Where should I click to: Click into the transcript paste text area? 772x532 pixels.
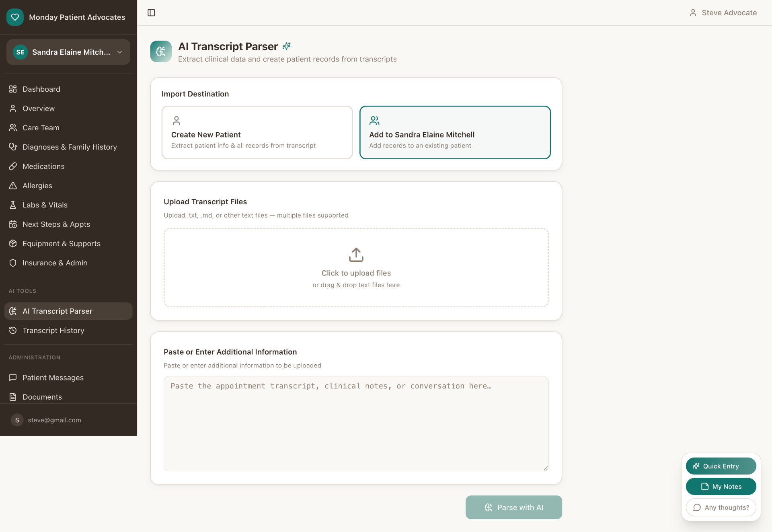click(x=356, y=423)
